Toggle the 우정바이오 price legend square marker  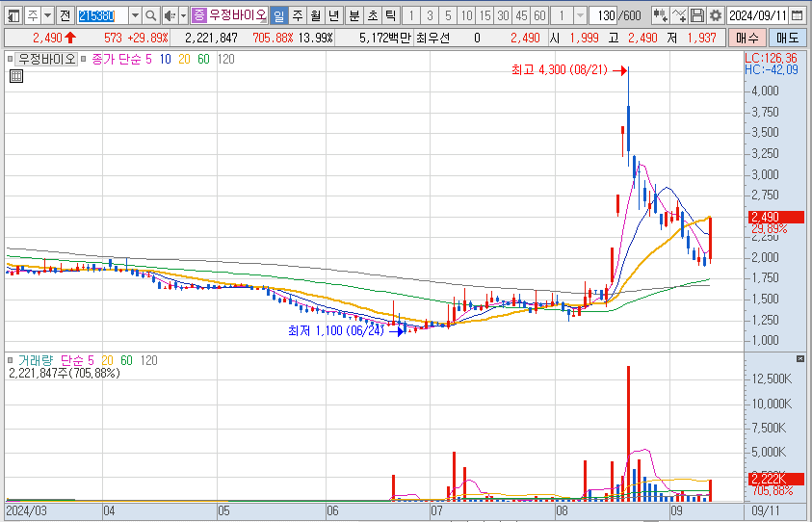coord(10,59)
